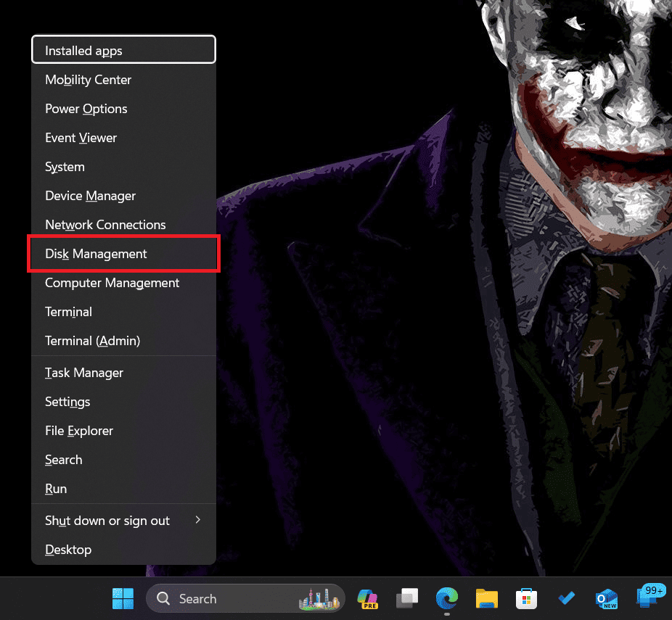Expand the Shut down or sign out submenu
Viewport: 672px width, 620px height.
pos(107,520)
